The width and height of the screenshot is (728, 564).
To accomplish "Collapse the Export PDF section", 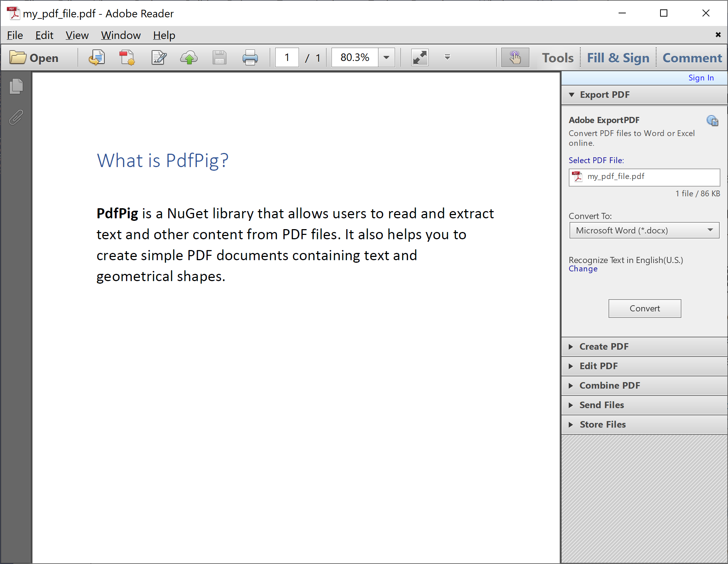I will pyautogui.click(x=604, y=95).
